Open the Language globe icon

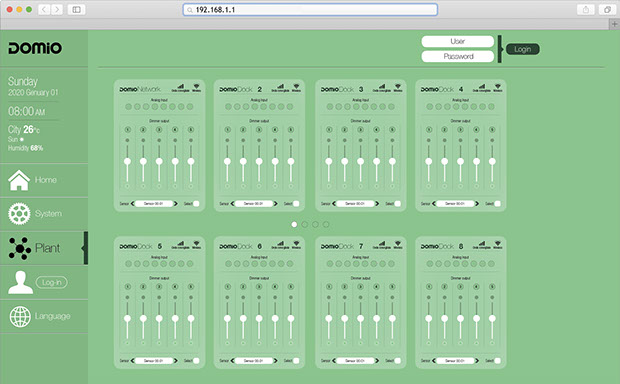(20, 316)
